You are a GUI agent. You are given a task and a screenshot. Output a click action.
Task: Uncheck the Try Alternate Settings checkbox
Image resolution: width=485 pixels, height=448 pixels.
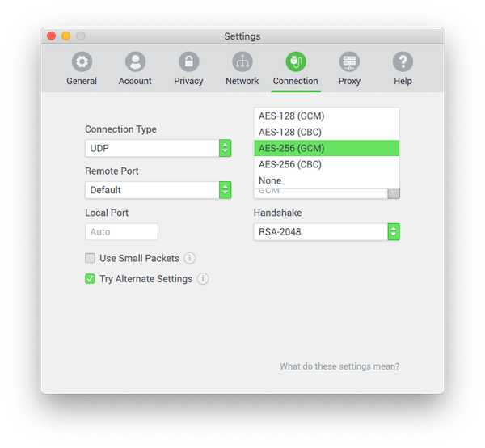click(91, 279)
